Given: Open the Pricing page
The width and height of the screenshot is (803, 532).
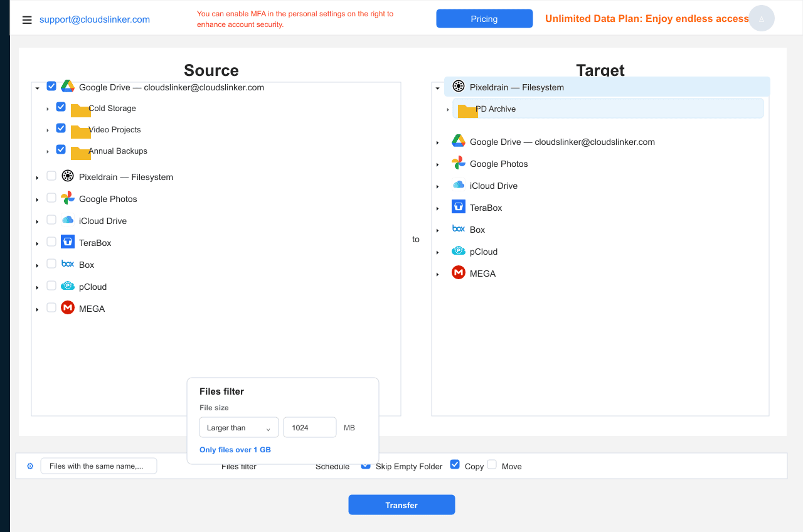Looking at the screenshot, I should pos(484,19).
